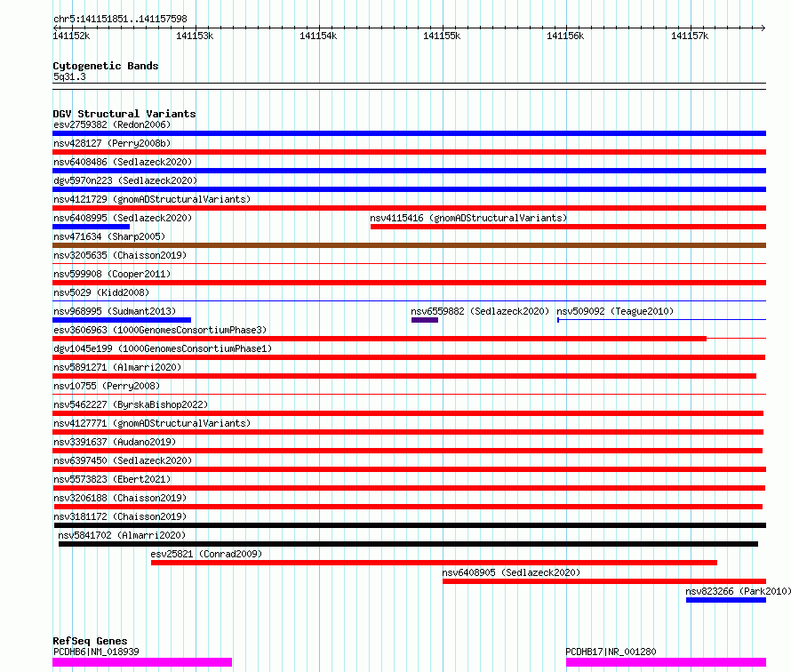Open the esv3606963 1000GenomesConsortiumPhase3 label
791x672 pixels.
point(160,330)
